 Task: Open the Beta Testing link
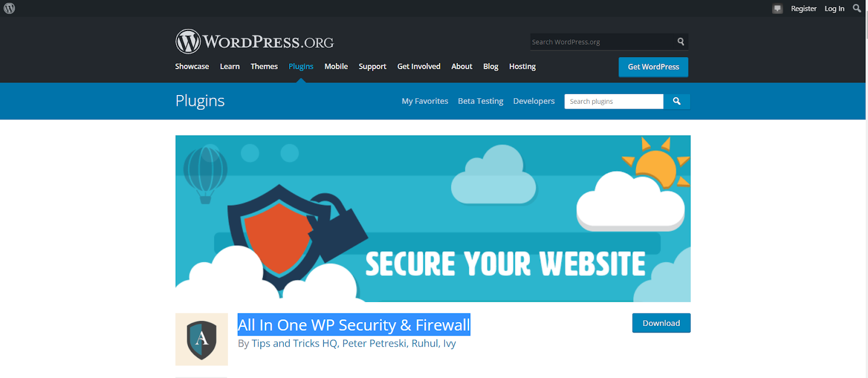[481, 101]
